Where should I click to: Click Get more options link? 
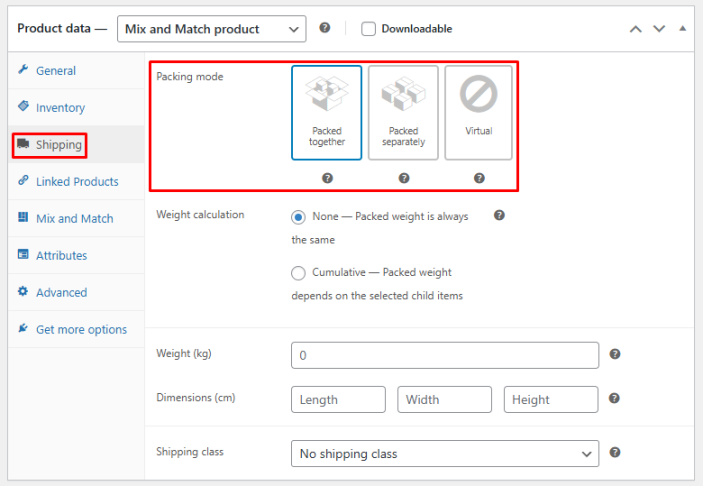tap(81, 330)
